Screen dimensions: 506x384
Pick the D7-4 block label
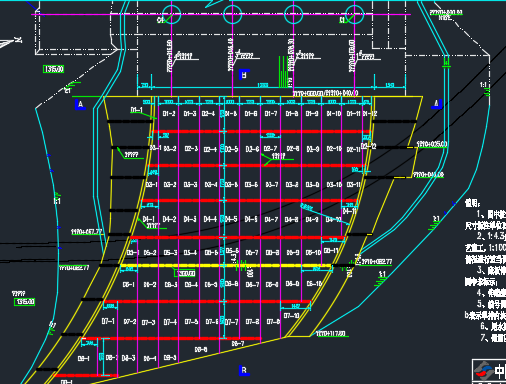click(170, 322)
